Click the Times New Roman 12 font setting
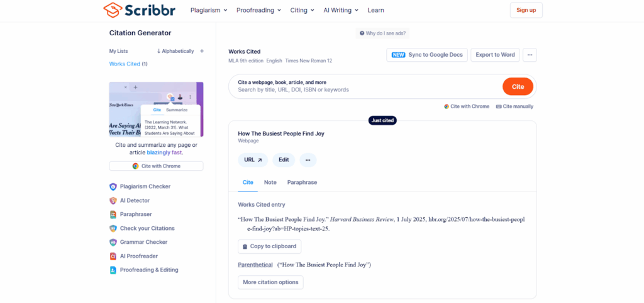Image resolution: width=644 pixels, height=303 pixels. pos(308,61)
